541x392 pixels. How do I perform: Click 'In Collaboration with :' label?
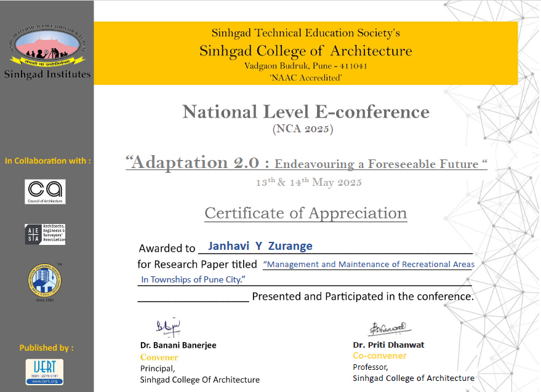(x=48, y=161)
